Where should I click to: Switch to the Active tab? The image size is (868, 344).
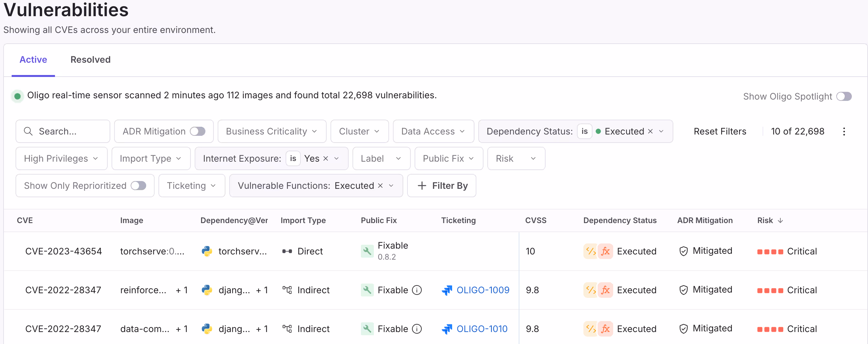pos(33,59)
